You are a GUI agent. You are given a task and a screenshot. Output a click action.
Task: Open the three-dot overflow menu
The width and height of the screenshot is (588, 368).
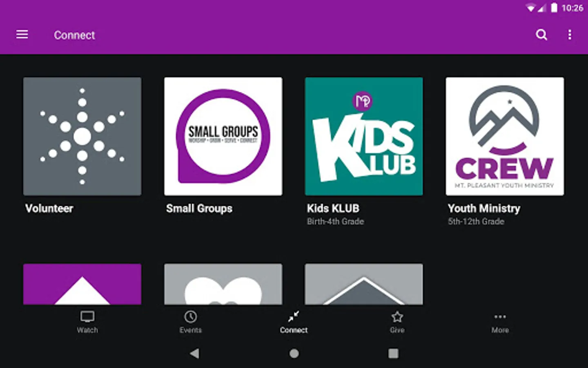[570, 35]
